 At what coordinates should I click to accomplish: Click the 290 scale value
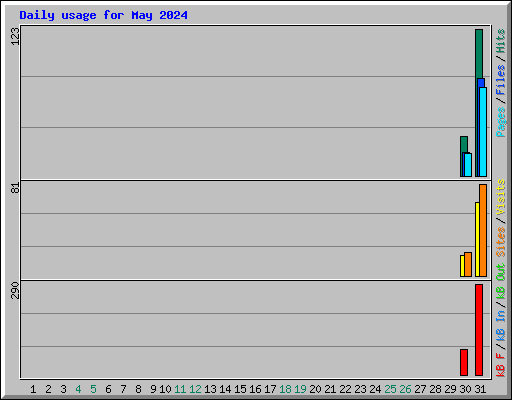pos(15,290)
